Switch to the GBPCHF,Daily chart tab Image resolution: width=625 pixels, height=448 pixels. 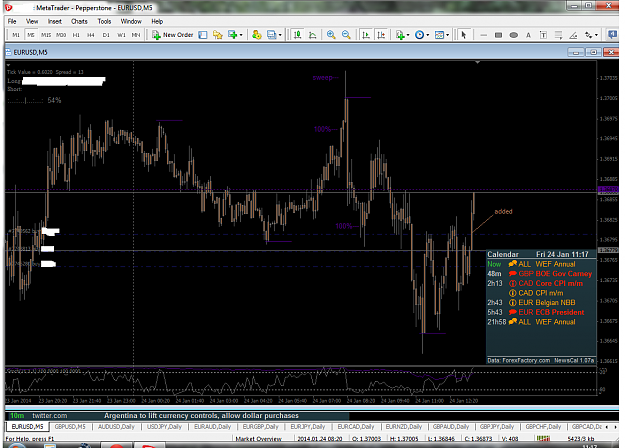point(543,427)
